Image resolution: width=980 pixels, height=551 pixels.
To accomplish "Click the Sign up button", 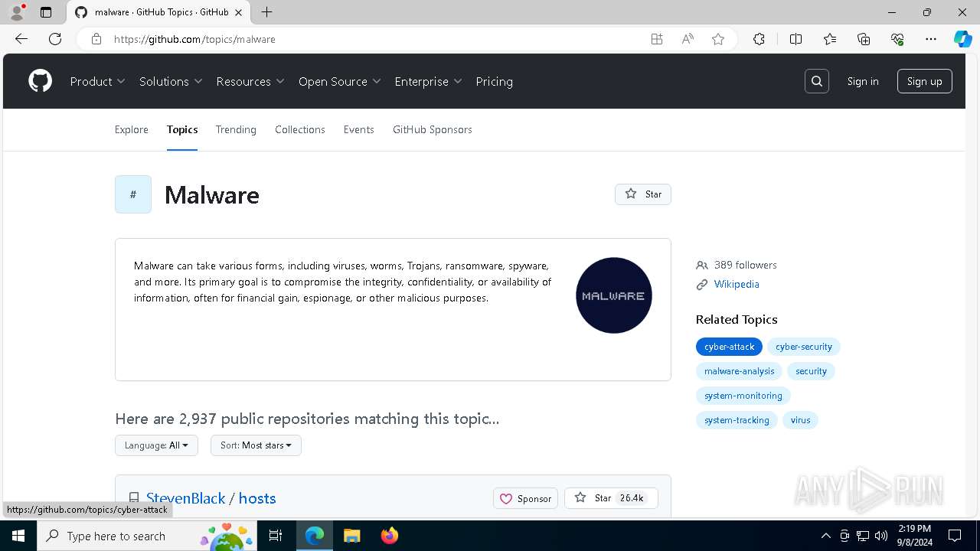I will point(924,81).
